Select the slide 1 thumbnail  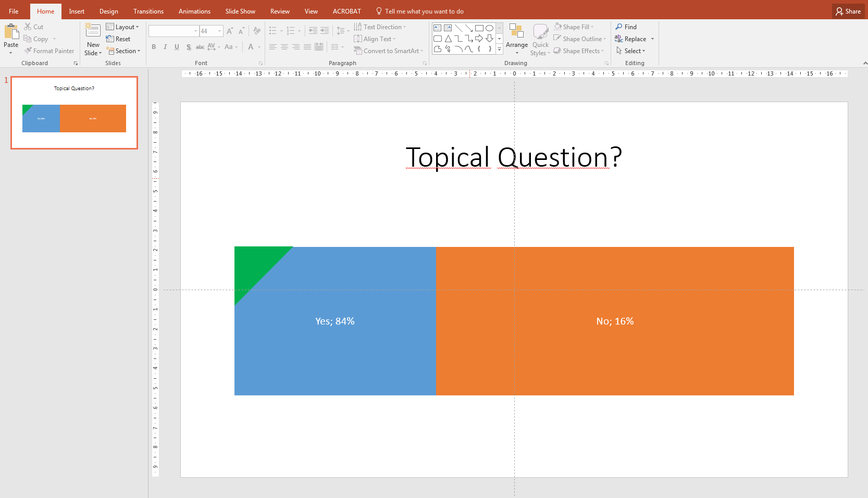74,113
